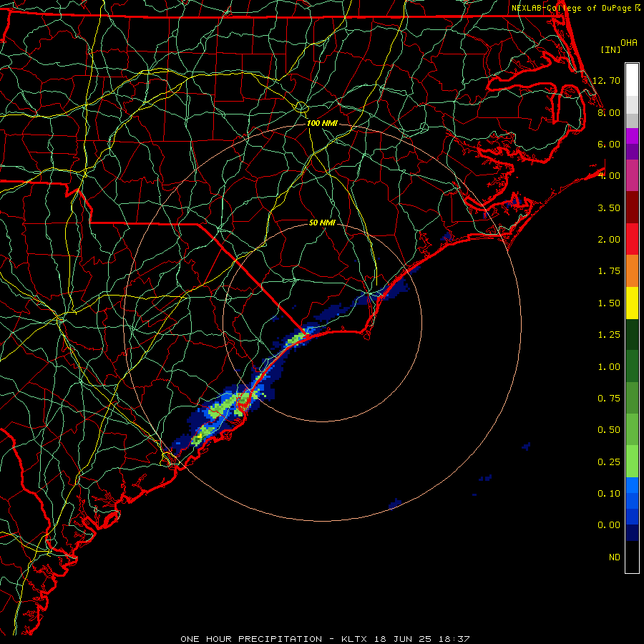Click the dark red swatch beside 3.50
This screenshot has width=644, height=644.
click(632, 208)
